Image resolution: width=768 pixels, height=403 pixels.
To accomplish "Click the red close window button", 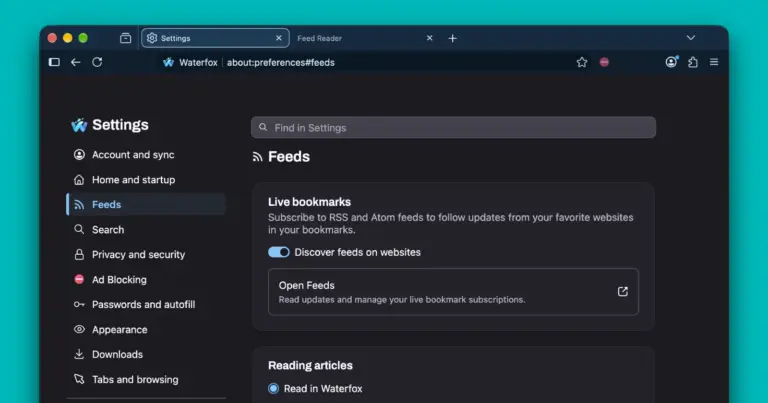I will [x=52, y=38].
